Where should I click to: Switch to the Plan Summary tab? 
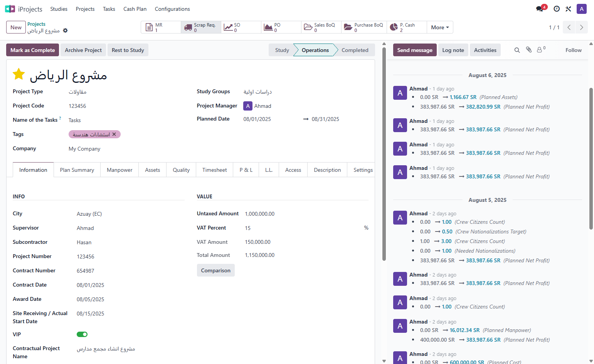tap(77, 170)
